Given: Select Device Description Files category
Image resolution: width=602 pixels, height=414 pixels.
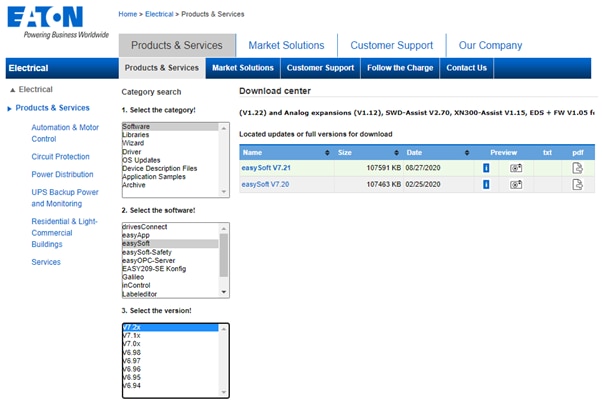Looking at the screenshot, I should click(170, 168).
